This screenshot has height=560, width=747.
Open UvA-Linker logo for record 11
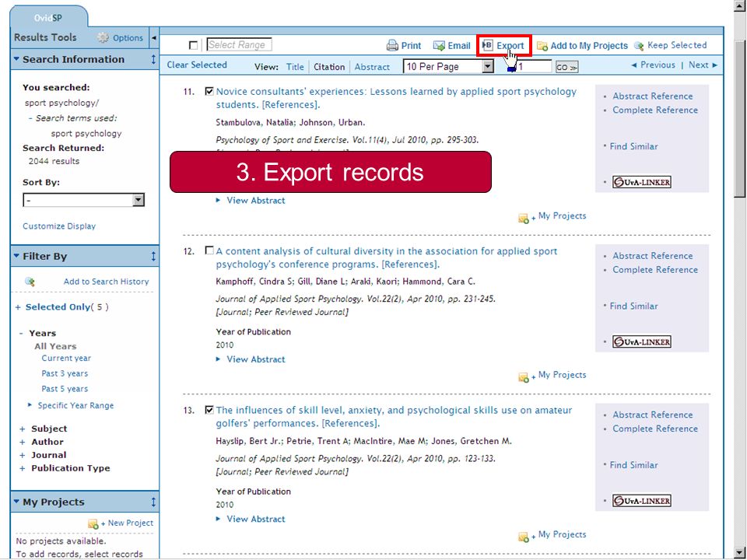point(642,182)
